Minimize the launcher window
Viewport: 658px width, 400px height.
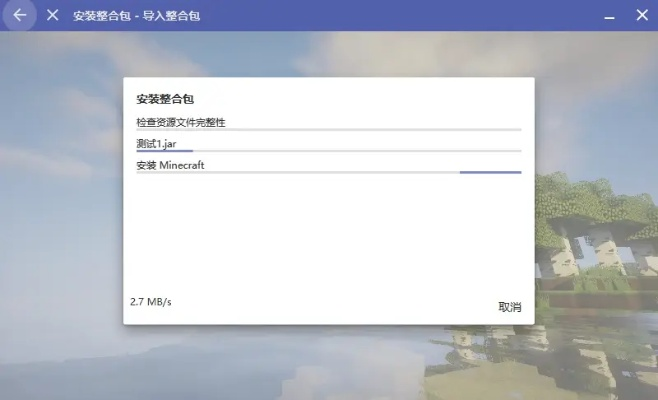point(608,15)
